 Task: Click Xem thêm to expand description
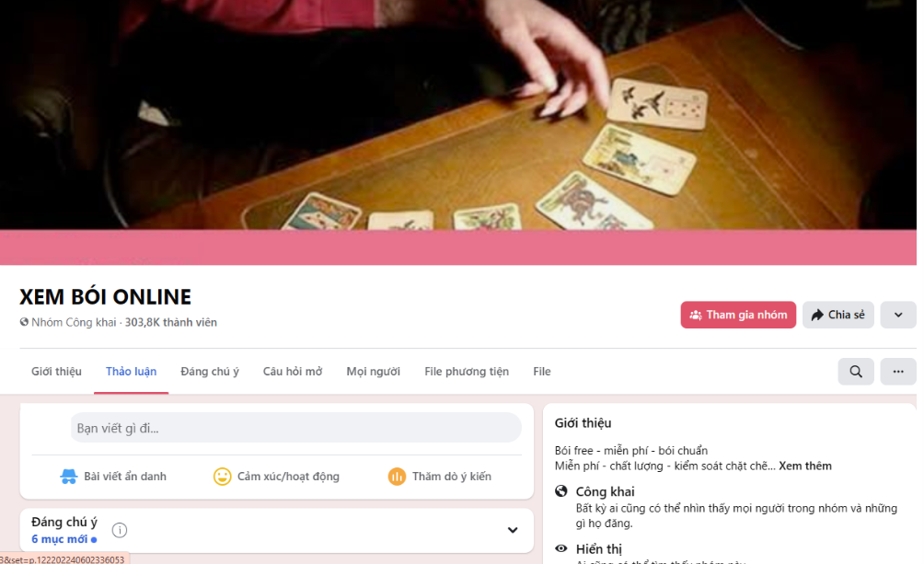[x=805, y=466]
